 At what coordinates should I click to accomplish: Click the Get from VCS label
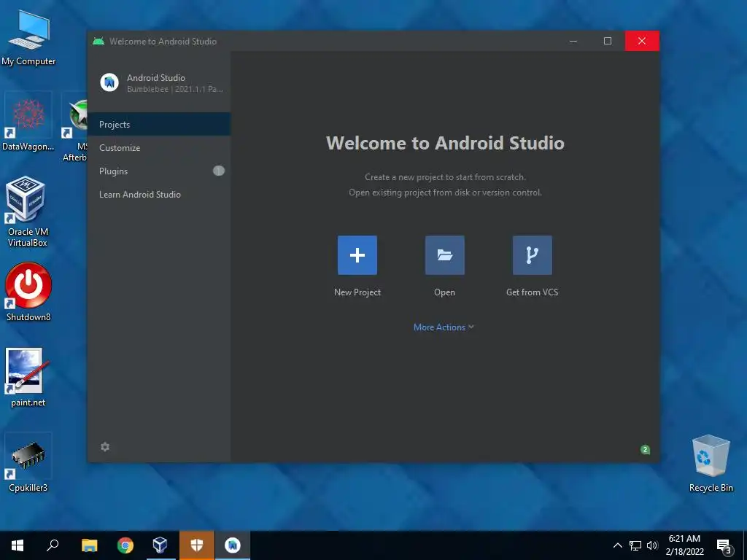(x=532, y=292)
